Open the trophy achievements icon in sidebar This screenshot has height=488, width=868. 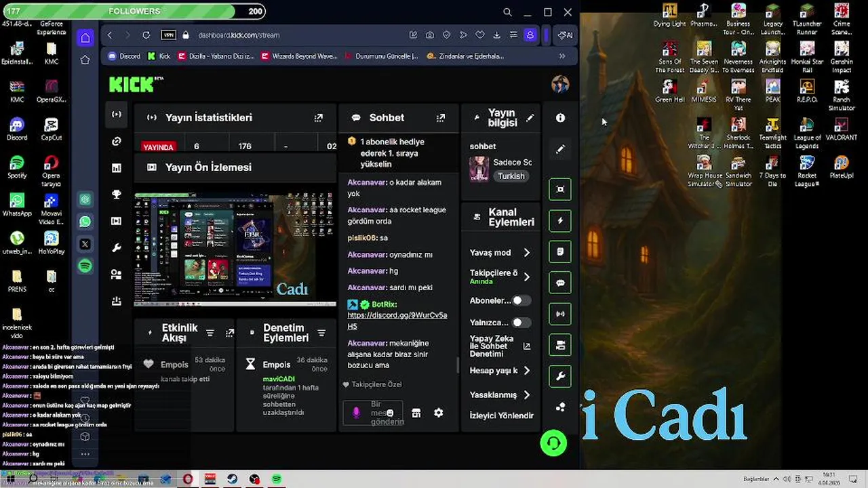[x=117, y=195]
